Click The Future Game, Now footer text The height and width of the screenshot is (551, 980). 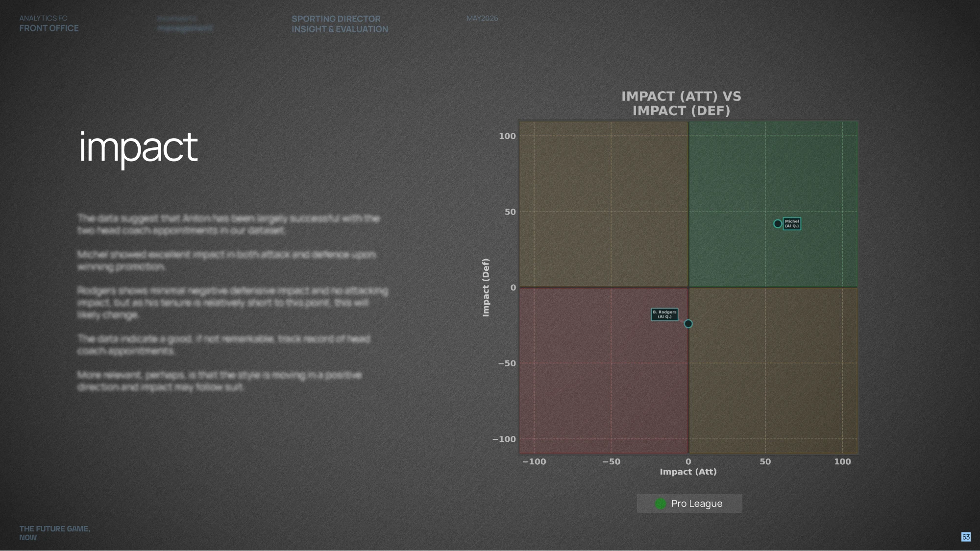tap(54, 533)
